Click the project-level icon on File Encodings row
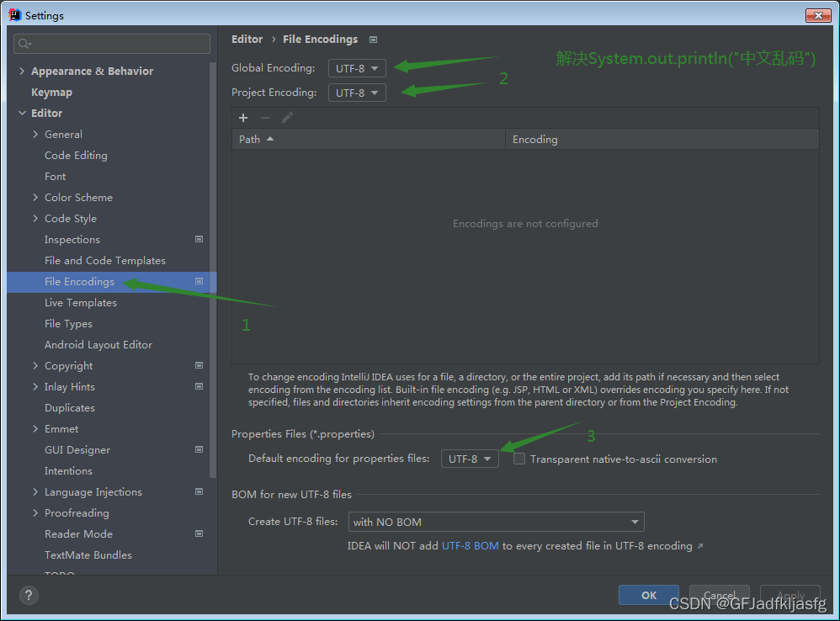 click(199, 282)
